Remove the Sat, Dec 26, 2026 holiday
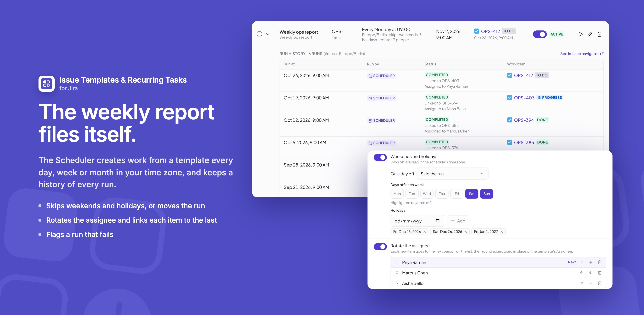 (466, 232)
